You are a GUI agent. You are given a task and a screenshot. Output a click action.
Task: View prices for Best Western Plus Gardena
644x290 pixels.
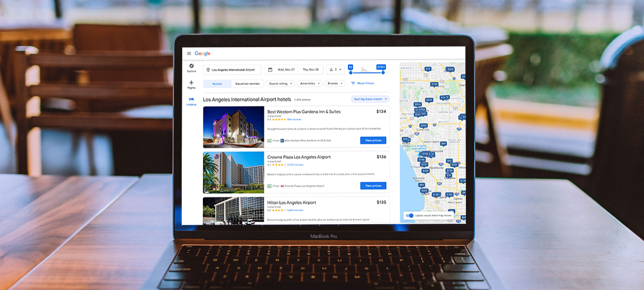pyautogui.click(x=373, y=140)
